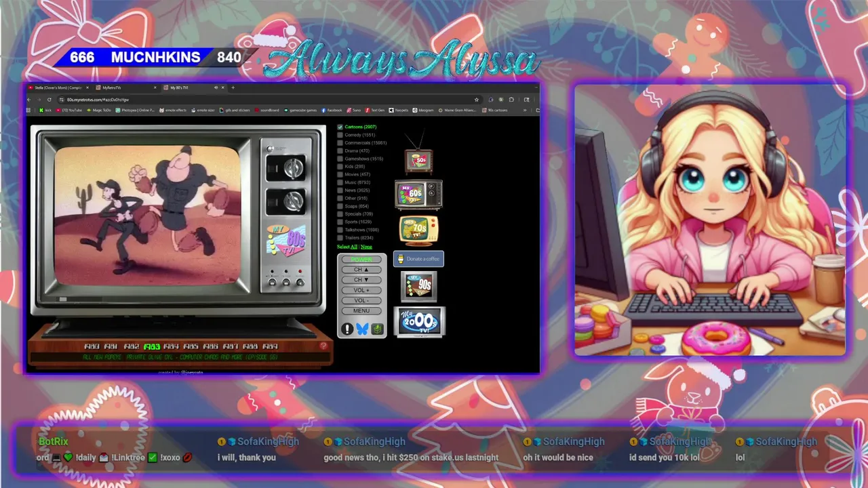Open the 90s cartoons bookmark

[494, 110]
